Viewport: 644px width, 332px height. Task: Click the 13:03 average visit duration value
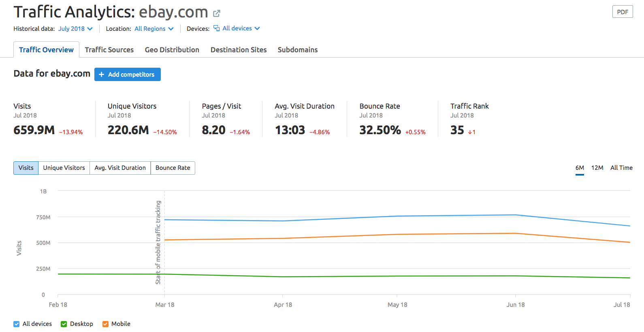coord(290,130)
